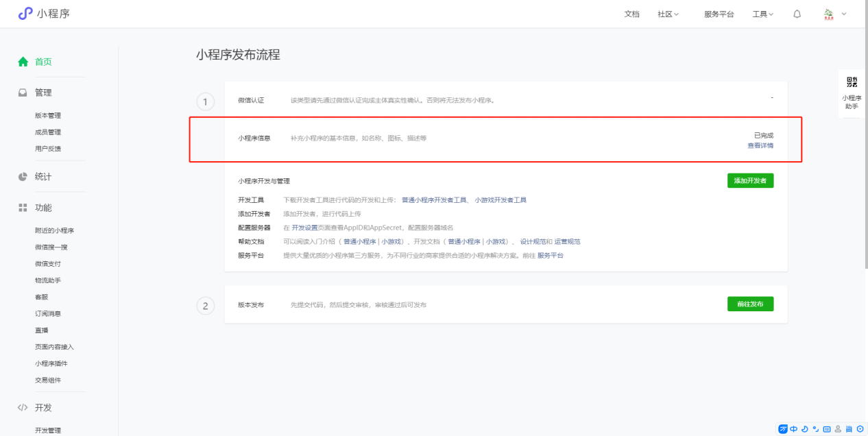Image resolution: width=868 pixels, height=436 pixels.
Task: Click the account avatar picture
Action: (x=828, y=14)
